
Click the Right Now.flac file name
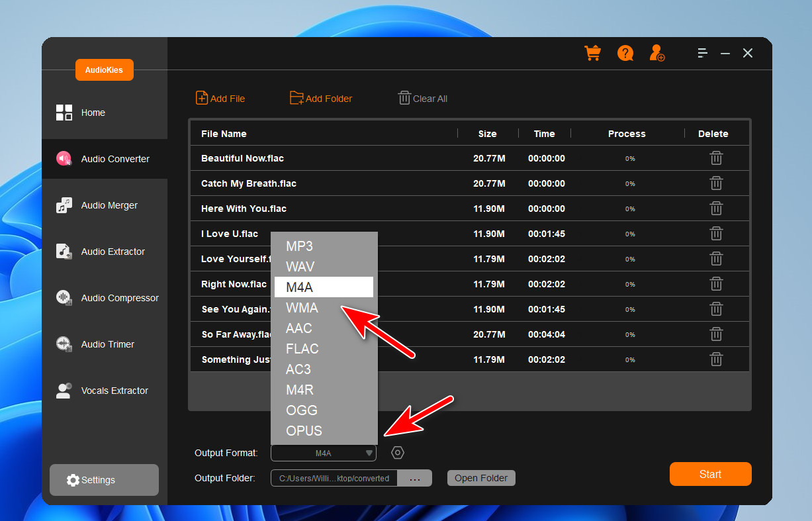pos(234,284)
